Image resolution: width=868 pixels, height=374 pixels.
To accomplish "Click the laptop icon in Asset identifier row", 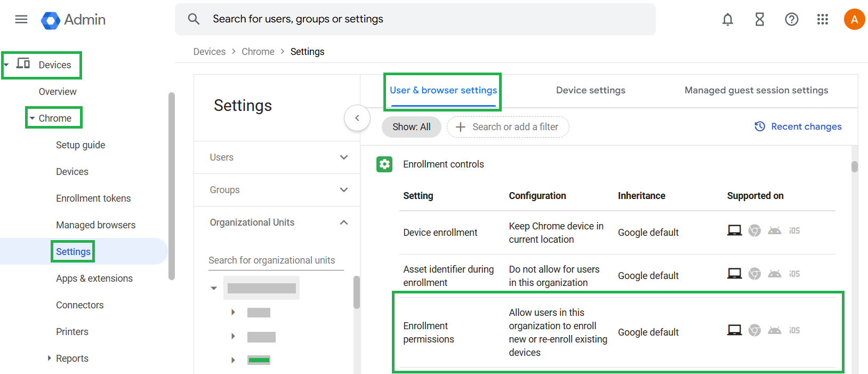I will click(735, 274).
